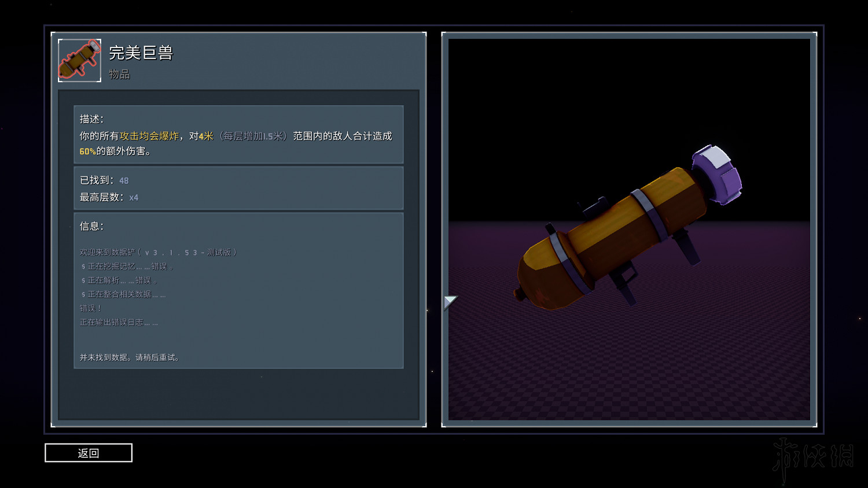Click the 完美巨兽 item title
Image resolution: width=868 pixels, height=488 pixels.
click(x=141, y=53)
